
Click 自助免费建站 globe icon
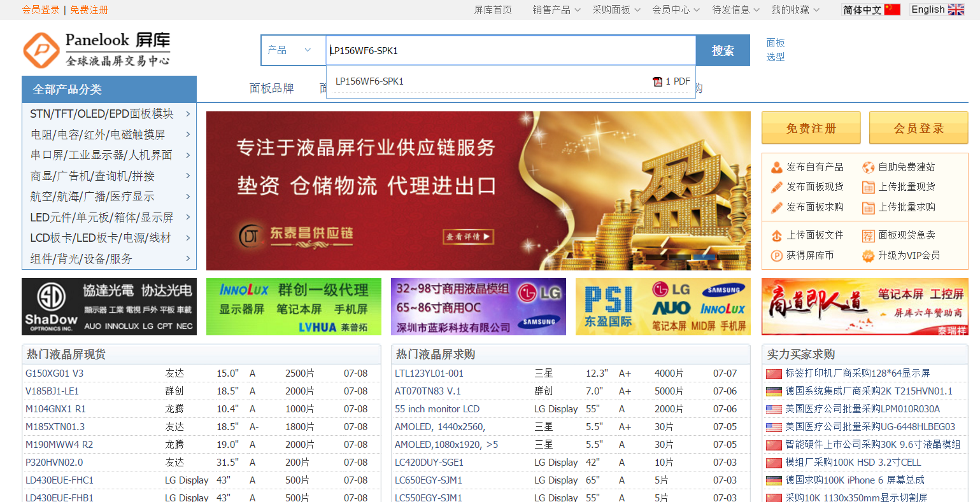868,167
